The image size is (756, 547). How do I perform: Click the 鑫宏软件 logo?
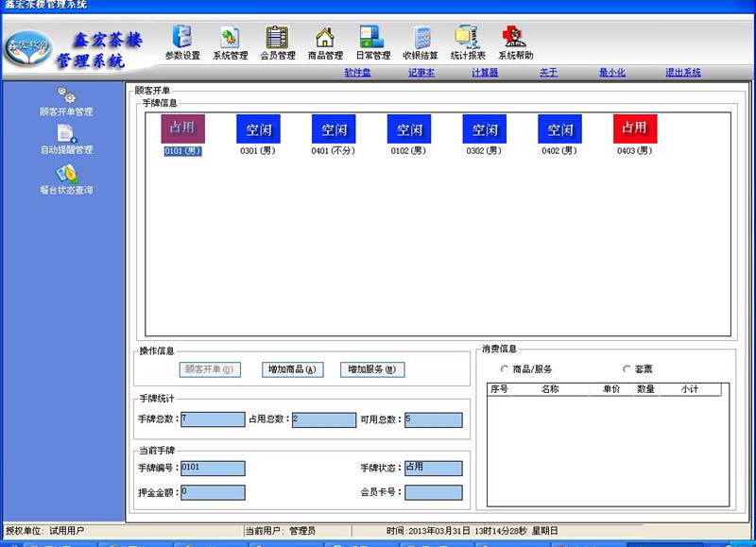tap(28, 49)
